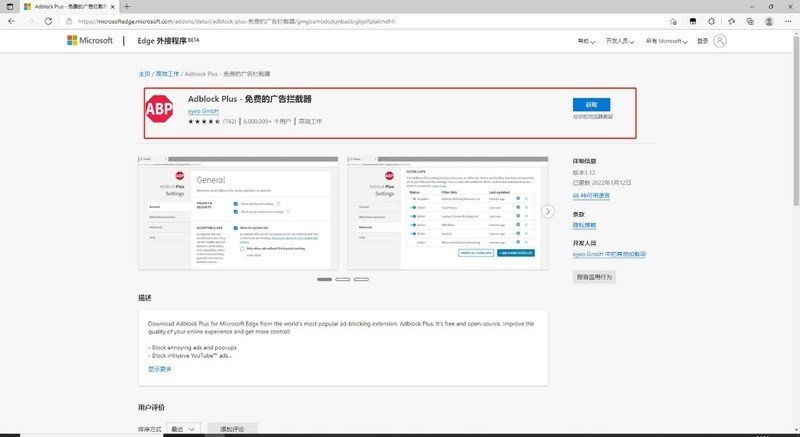Screen dimensions: 800x437
Task: Click the 版本3.12 text
Action: [584, 173]
